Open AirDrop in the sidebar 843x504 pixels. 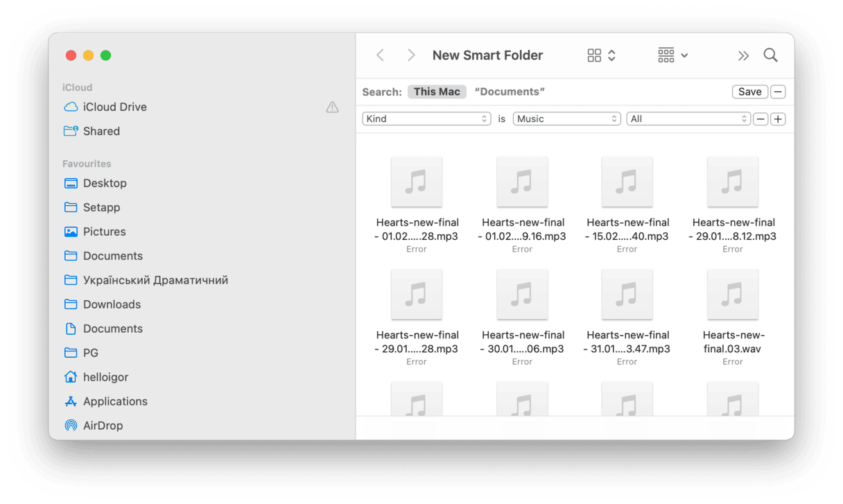click(x=103, y=426)
